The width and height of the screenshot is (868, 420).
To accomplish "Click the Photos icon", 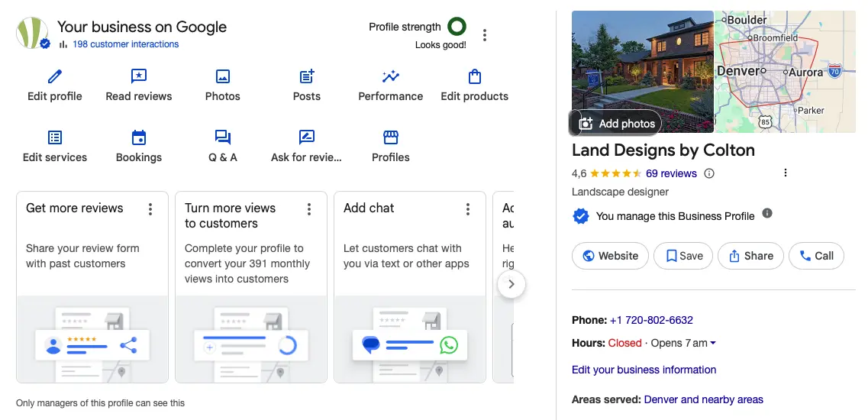I will (x=222, y=77).
